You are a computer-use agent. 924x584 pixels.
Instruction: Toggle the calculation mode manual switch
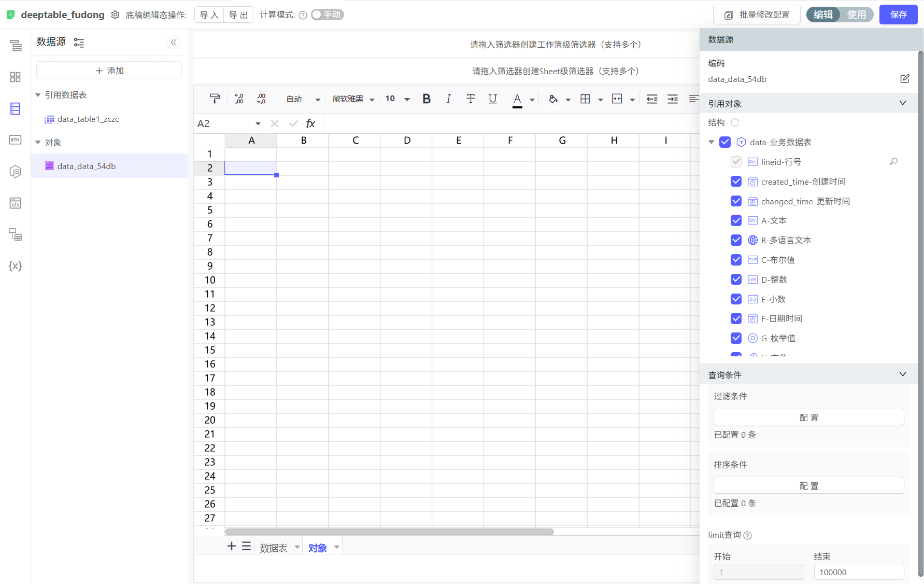pyautogui.click(x=327, y=15)
